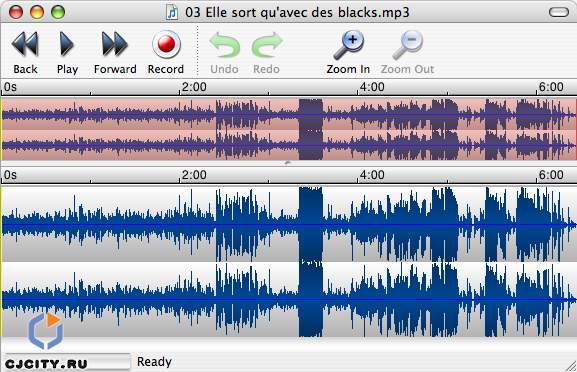Click the 6:00 mark on the lower ruler
577x372 pixels.
click(551, 175)
